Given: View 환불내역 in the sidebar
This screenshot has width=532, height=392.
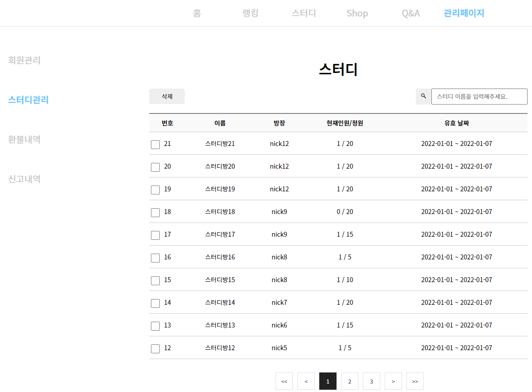Looking at the screenshot, I should (24, 139).
